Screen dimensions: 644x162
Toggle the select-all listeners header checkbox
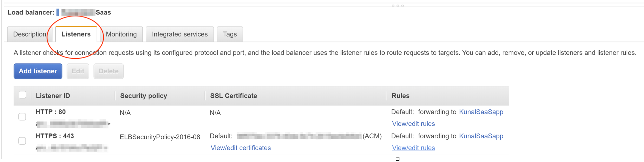(x=22, y=95)
